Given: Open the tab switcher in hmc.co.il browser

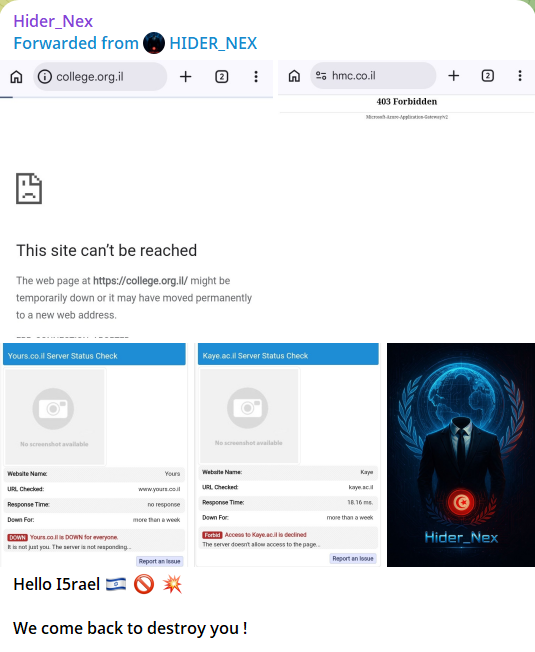Looking at the screenshot, I should point(488,76).
